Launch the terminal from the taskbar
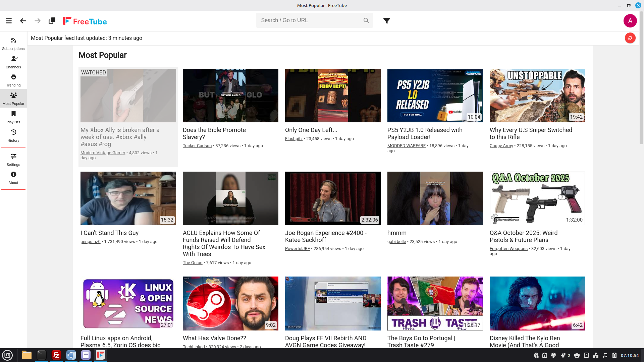This screenshot has width=644, height=362. [x=42, y=355]
